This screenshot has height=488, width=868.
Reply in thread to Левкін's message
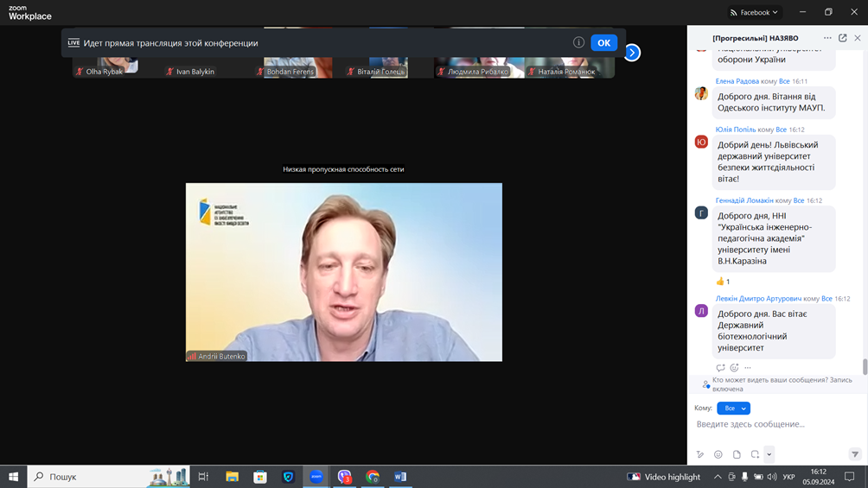coord(720,368)
